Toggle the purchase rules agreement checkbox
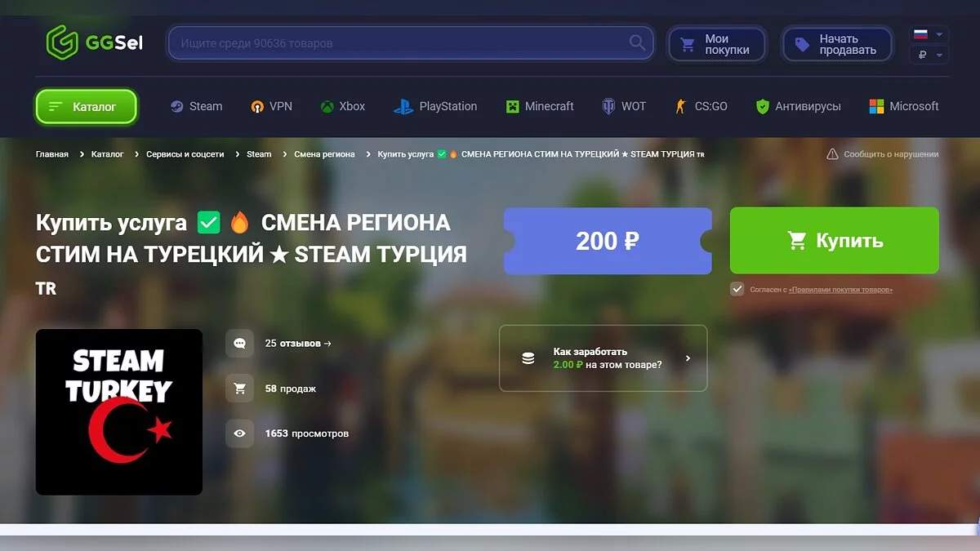 [x=737, y=289]
